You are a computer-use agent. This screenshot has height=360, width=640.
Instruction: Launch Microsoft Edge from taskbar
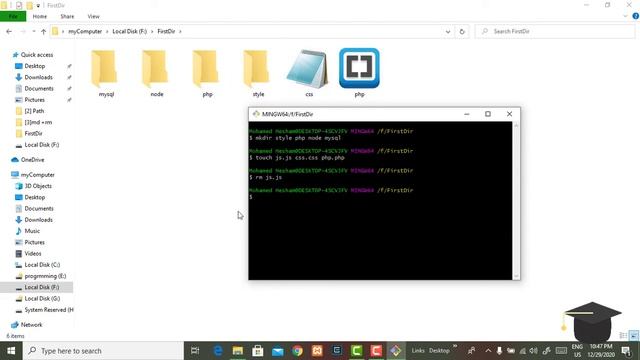218,351
